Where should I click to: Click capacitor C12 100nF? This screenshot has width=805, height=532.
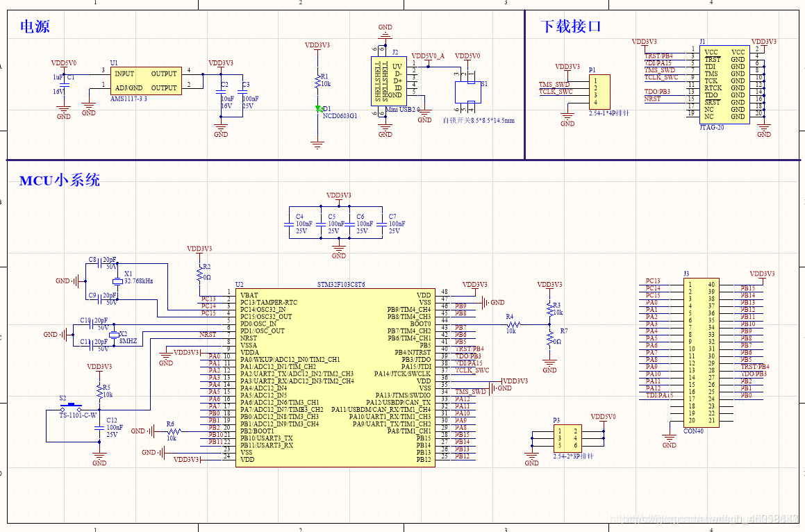click(x=99, y=427)
